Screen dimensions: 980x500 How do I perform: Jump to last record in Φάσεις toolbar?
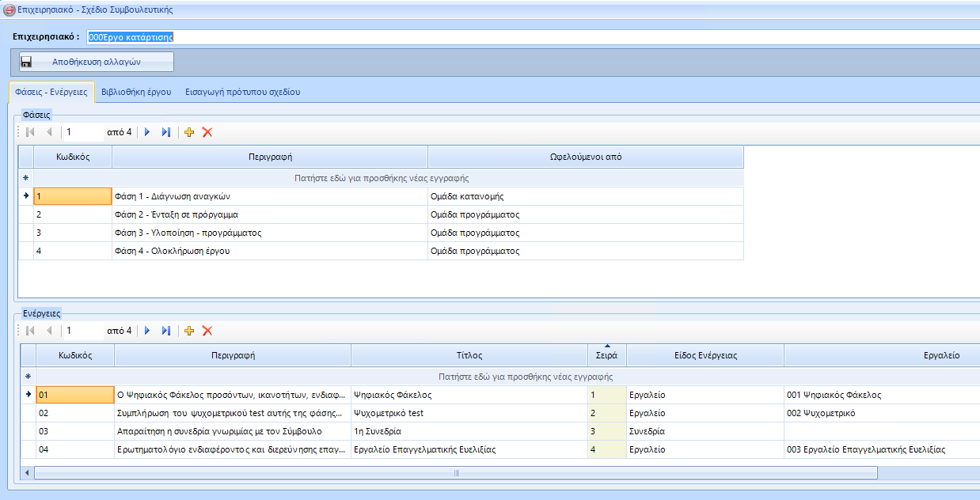[165, 132]
